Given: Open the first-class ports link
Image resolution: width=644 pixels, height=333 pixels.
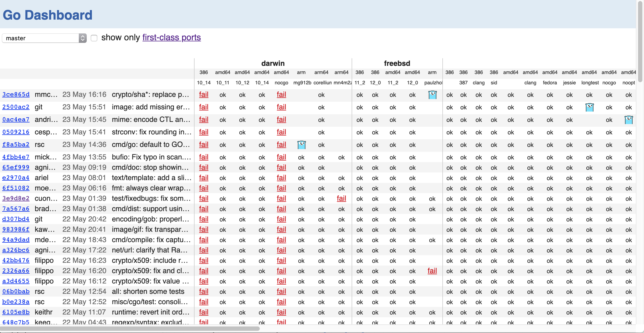Looking at the screenshot, I should click(171, 37).
